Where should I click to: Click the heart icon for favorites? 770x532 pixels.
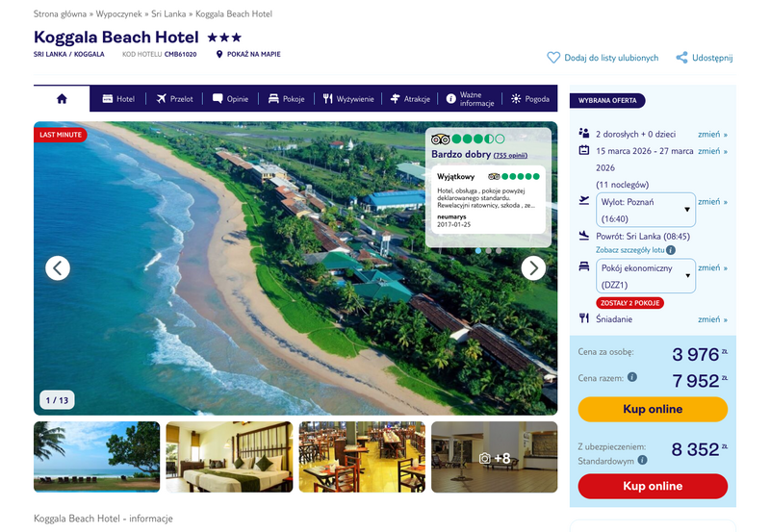click(553, 58)
